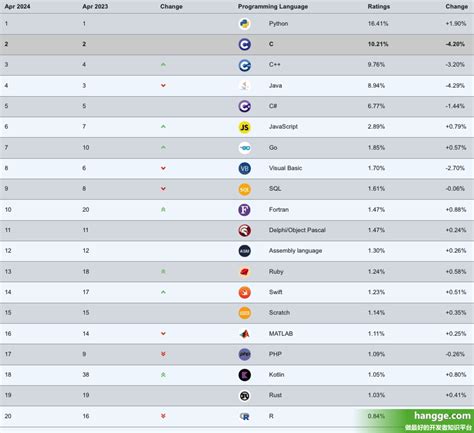Screen dimensions: 474x433
Task: Click the Assembly language name text
Action: point(295,251)
